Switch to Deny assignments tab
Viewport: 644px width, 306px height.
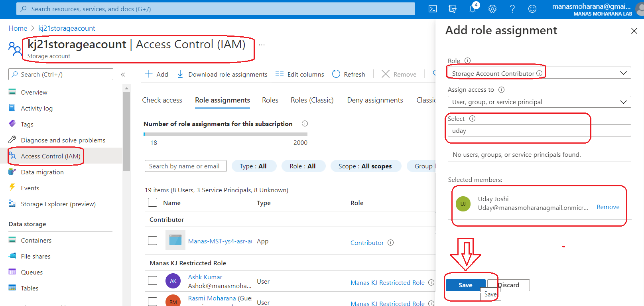click(x=375, y=100)
